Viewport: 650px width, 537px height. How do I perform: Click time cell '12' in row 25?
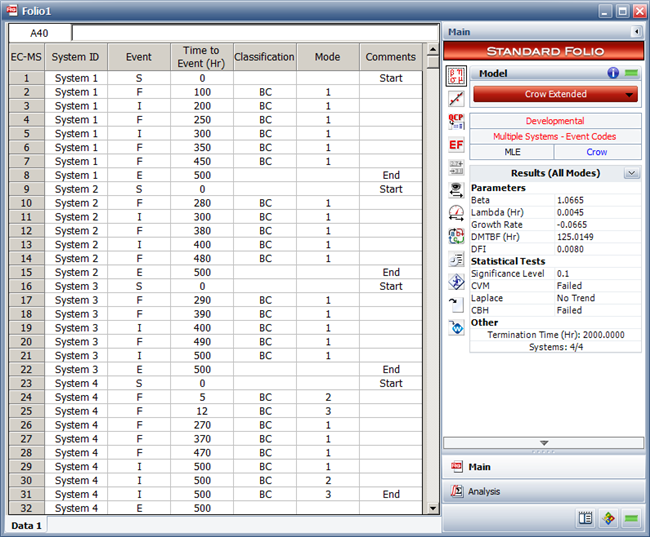(202, 411)
